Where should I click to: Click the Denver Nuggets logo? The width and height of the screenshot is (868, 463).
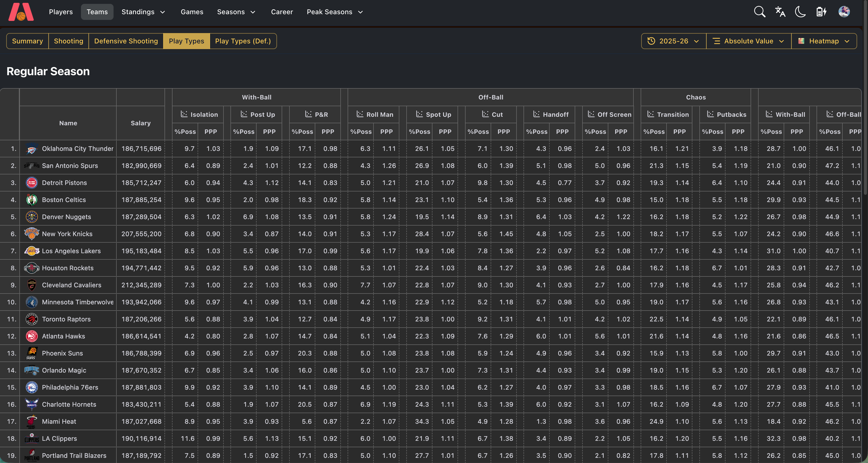[x=32, y=217]
